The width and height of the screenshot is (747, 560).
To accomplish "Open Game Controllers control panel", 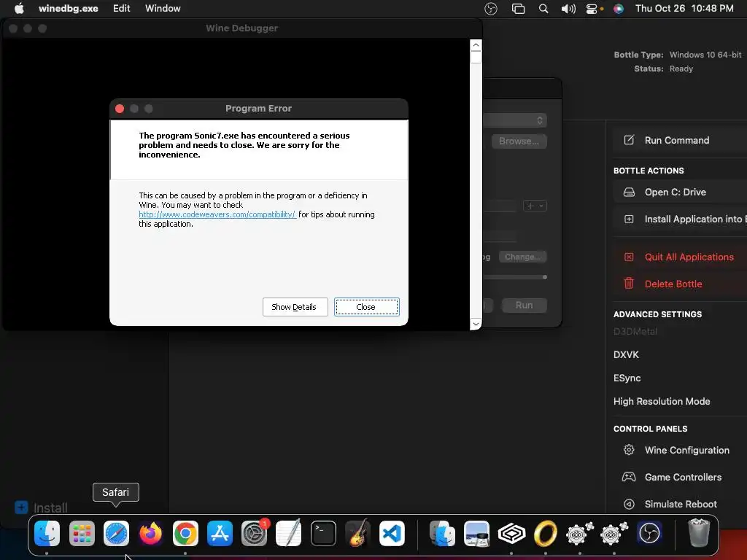I will point(683,477).
